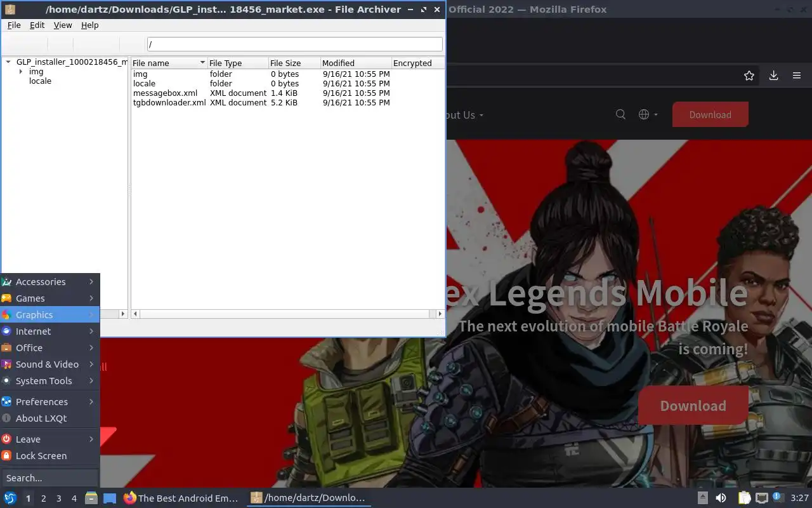The image size is (812, 508).
Task: Click the Preferences menu icon
Action: (x=7, y=402)
